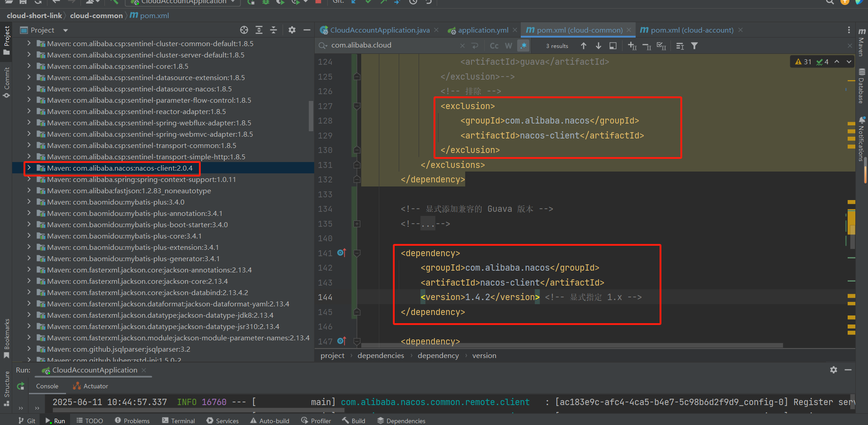Collapse all nodes in Project panel
This screenshot has height=425, width=868.
coord(274,30)
